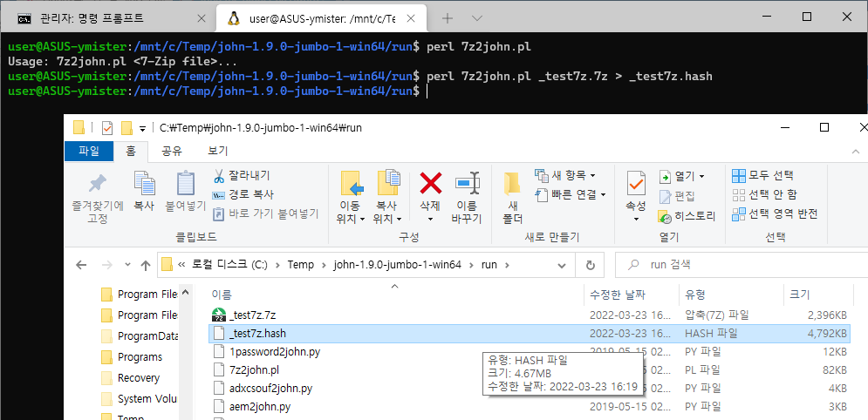Create 새 폴더 (New folder)

[512, 198]
